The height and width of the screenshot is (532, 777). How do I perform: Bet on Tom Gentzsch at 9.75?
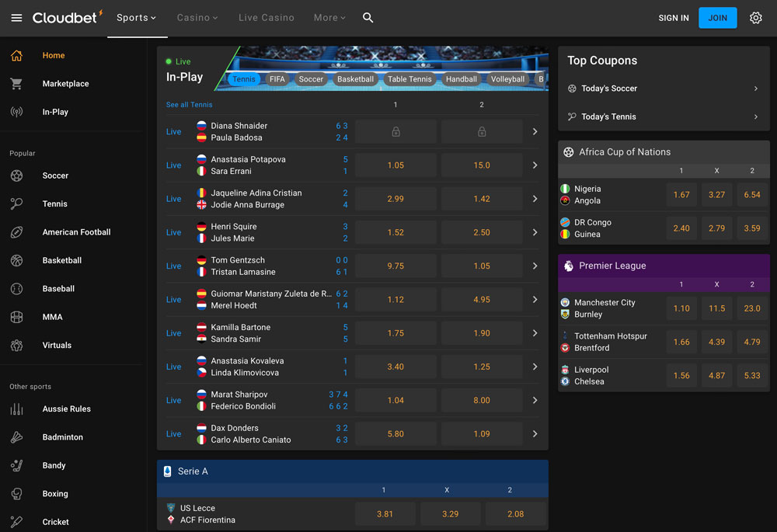pos(395,266)
